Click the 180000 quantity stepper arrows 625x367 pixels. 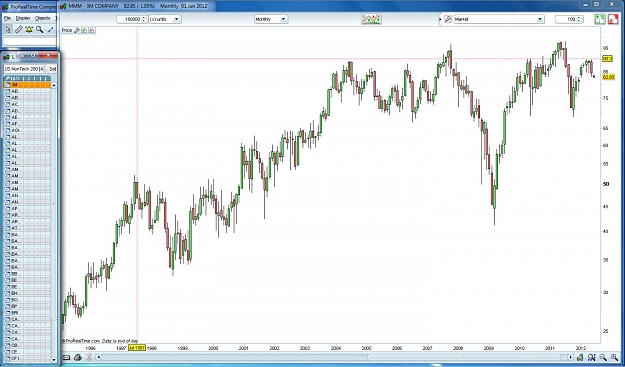tap(144, 19)
